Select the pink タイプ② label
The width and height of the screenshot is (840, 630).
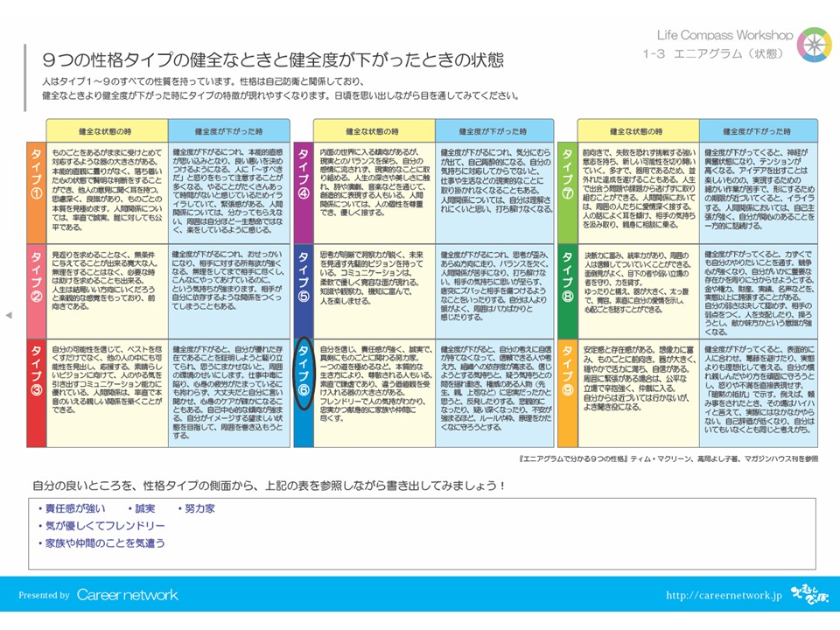click(x=37, y=290)
